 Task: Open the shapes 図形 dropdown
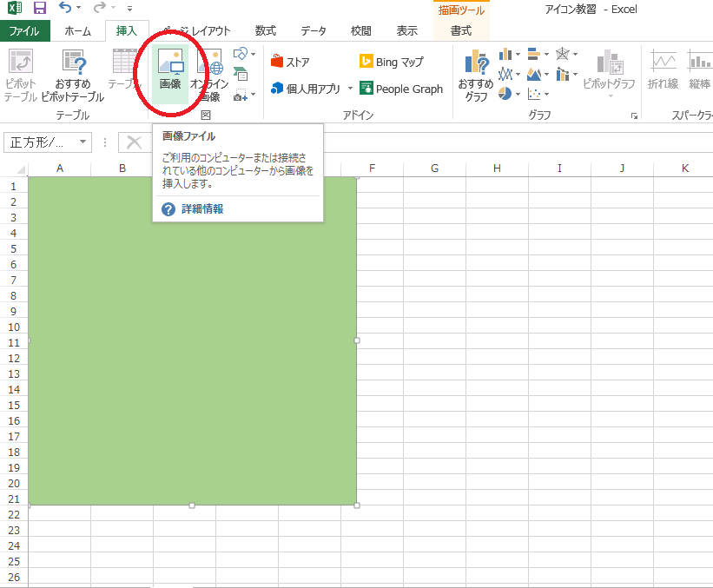click(240, 54)
